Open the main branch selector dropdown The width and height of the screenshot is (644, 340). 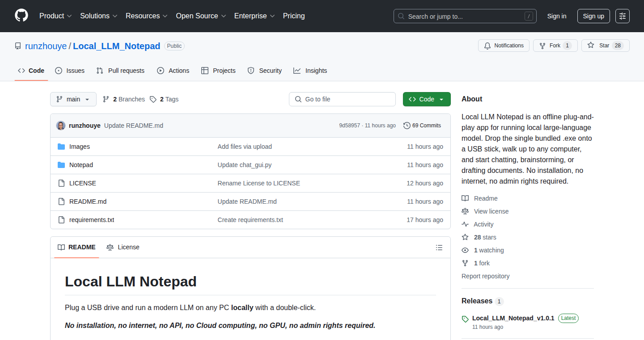[73, 99]
